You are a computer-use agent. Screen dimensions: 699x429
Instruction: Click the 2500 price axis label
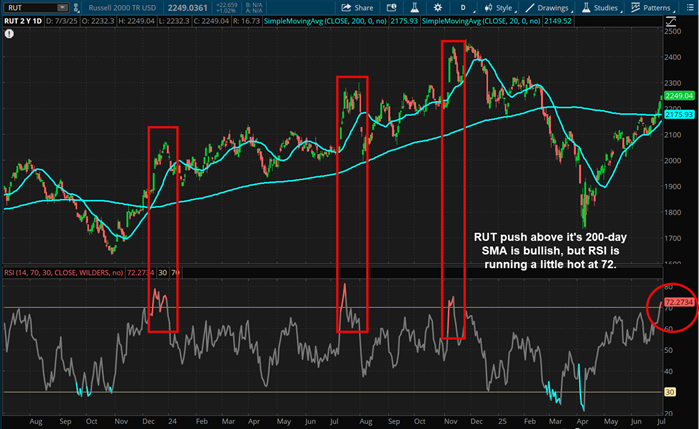(x=673, y=32)
